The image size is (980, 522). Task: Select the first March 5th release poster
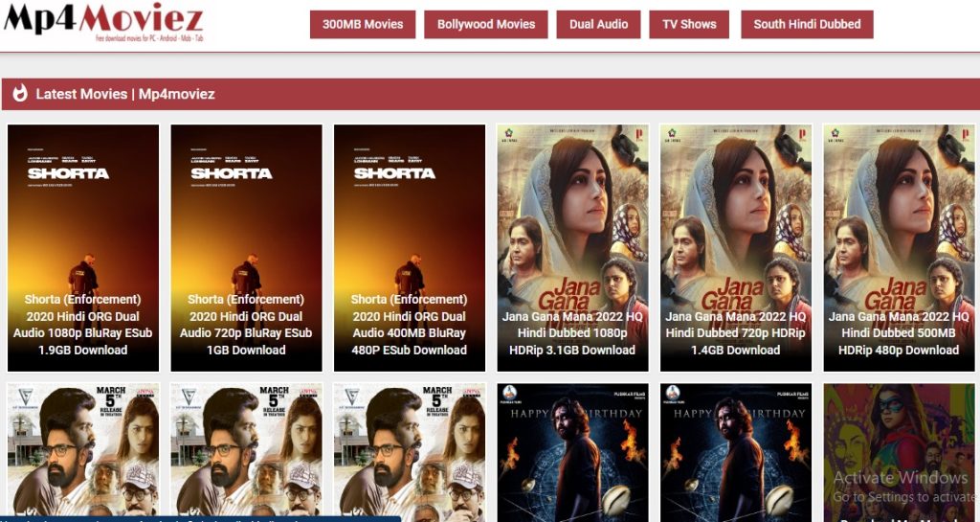pyautogui.click(x=83, y=453)
